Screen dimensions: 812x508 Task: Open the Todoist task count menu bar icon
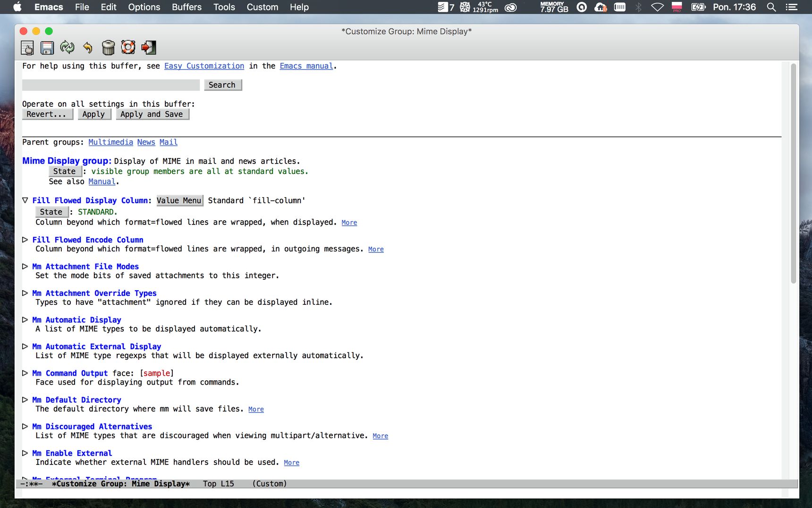pyautogui.click(x=446, y=7)
